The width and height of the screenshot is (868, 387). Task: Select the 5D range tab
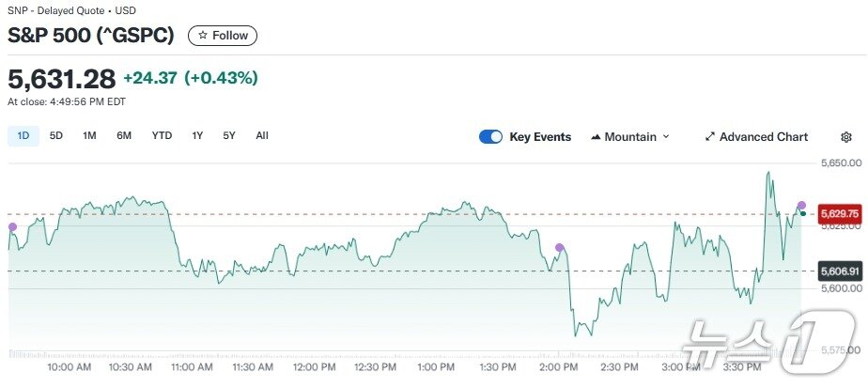click(x=56, y=135)
